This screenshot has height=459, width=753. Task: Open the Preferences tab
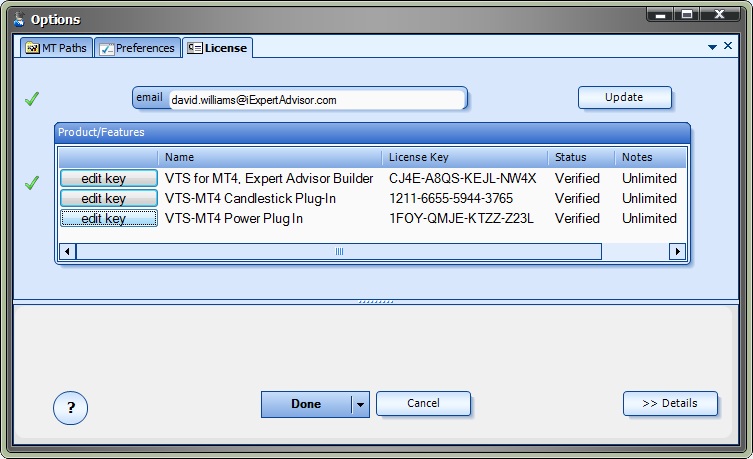coord(138,48)
